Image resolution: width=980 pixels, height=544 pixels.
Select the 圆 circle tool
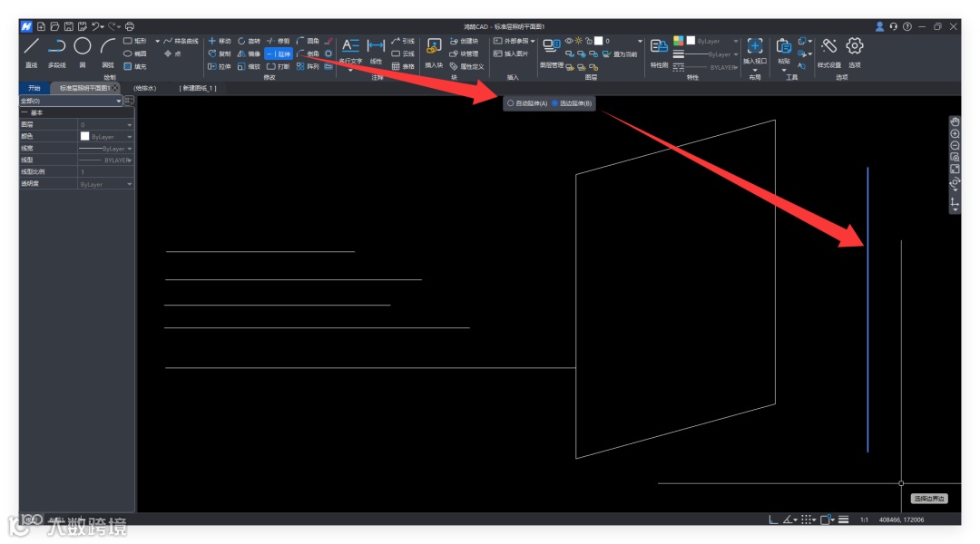(83, 53)
